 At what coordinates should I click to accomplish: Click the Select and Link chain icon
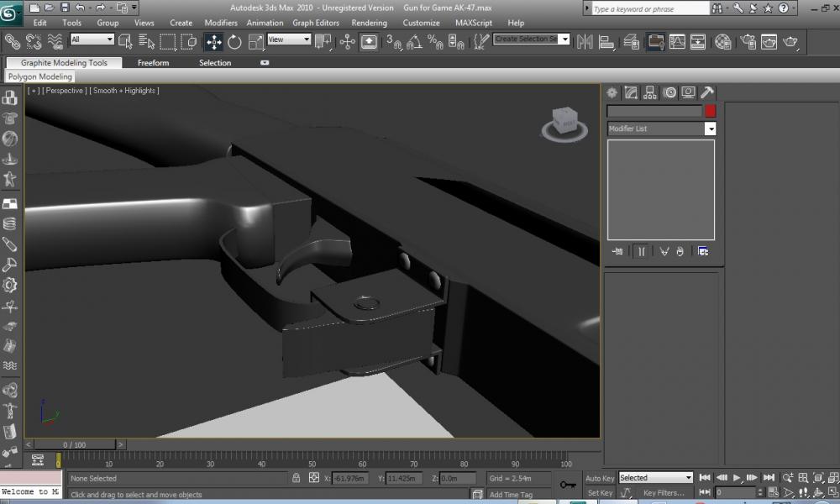pos(13,41)
